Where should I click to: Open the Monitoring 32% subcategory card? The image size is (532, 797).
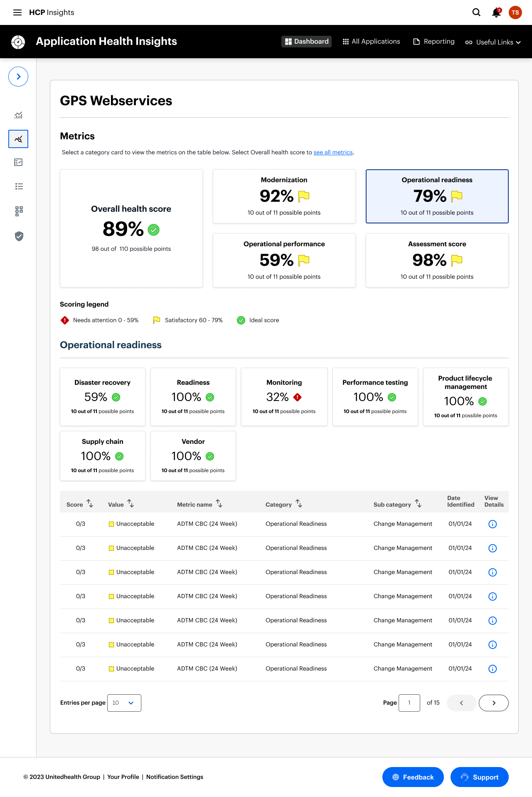pyautogui.click(x=284, y=397)
